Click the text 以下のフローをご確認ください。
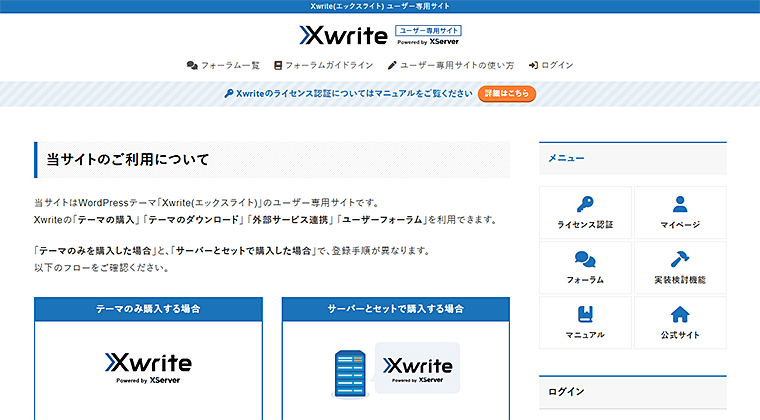 tap(102, 268)
